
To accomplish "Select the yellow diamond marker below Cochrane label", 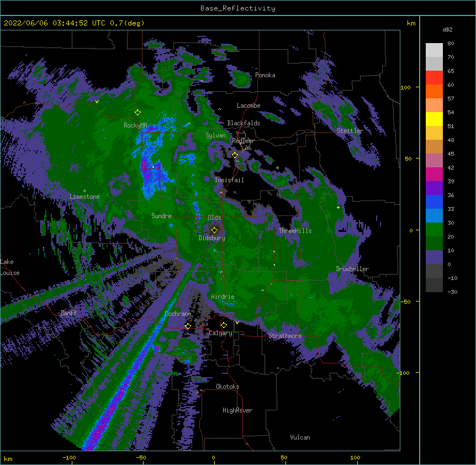I will click(188, 326).
